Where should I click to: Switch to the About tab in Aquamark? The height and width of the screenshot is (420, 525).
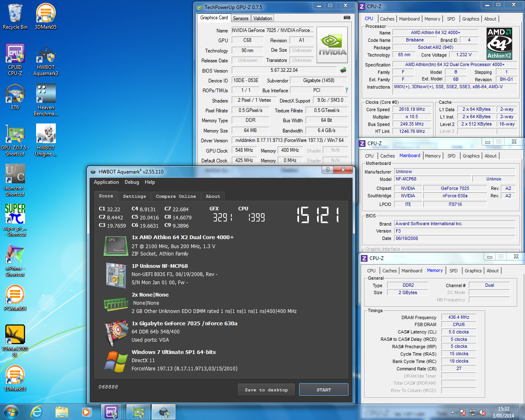point(213,196)
